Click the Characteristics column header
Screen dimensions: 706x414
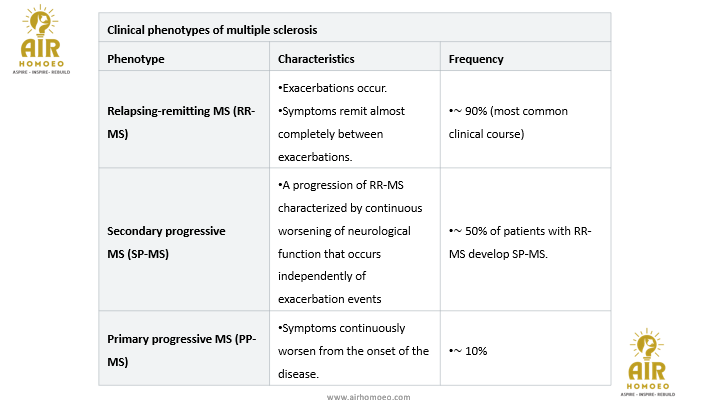point(316,59)
